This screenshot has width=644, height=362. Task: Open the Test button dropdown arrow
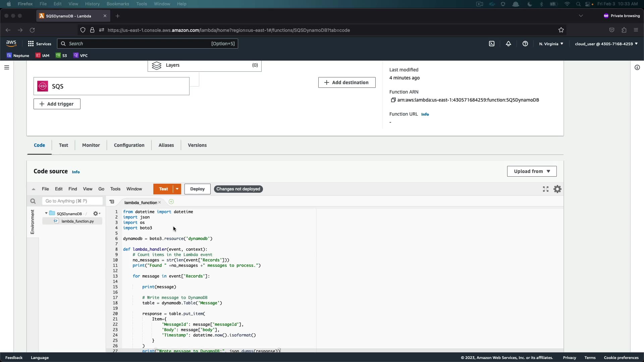point(177,189)
